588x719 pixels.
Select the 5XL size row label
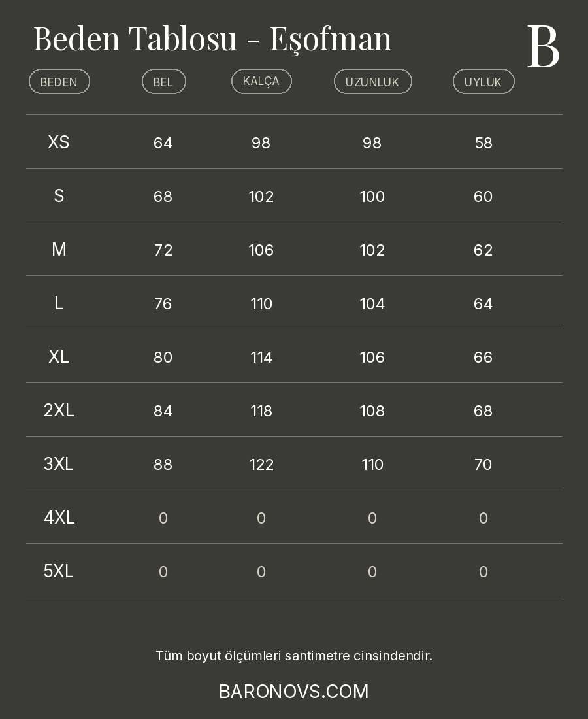(x=59, y=571)
